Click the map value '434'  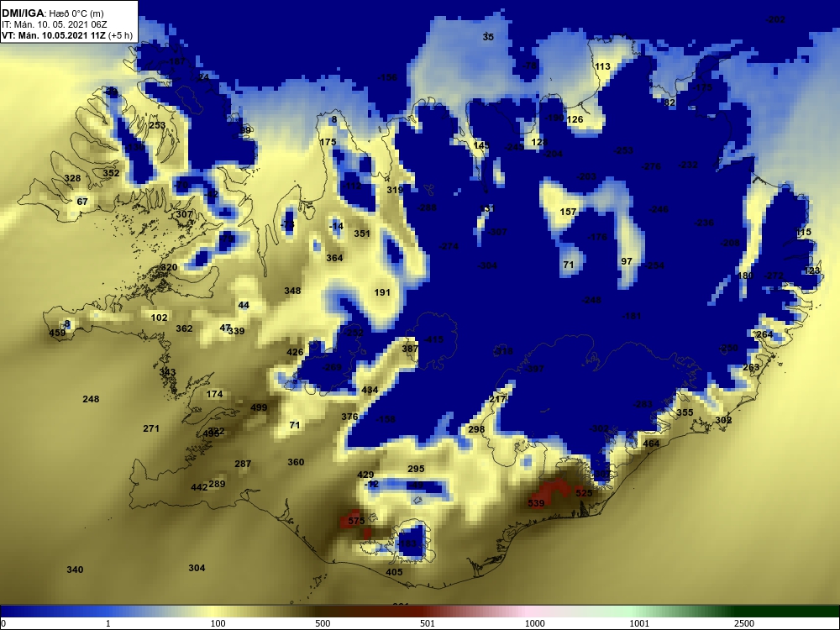pyautogui.click(x=370, y=390)
